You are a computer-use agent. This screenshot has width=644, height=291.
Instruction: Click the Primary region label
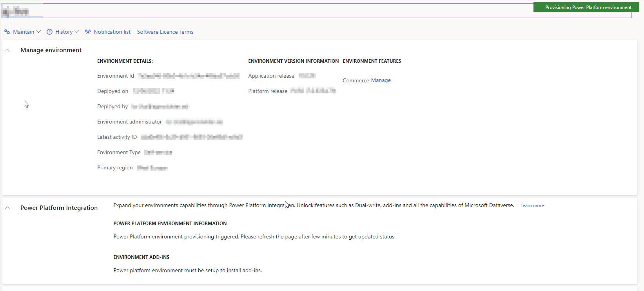click(115, 168)
